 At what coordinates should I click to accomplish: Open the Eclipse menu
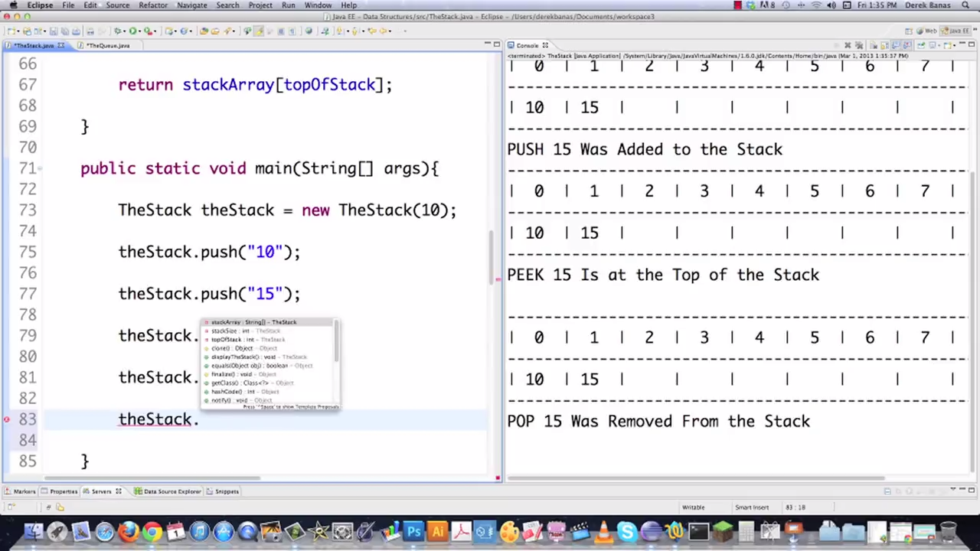[40, 5]
